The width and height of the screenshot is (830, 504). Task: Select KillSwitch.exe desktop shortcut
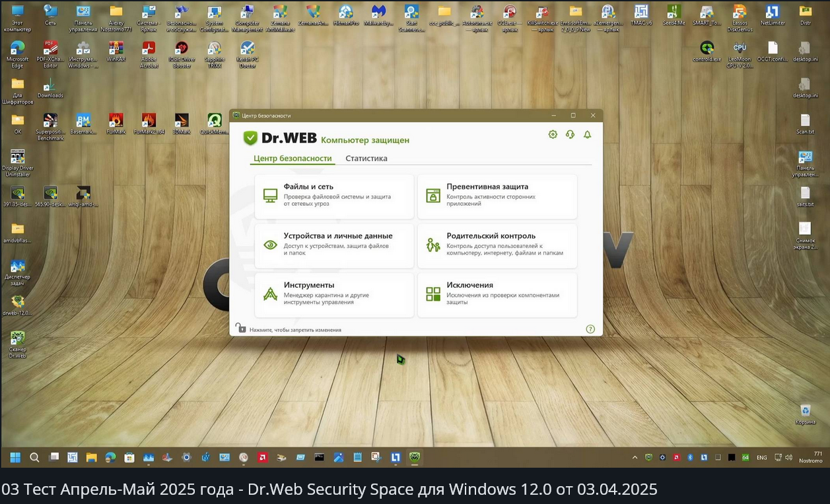tap(543, 18)
